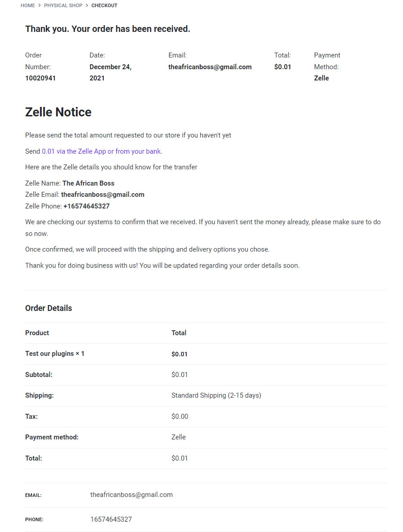Viewport: 403px width, 532px height.
Task: Click the Standard Shipping (2-15 days) value
Action: [x=216, y=395]
